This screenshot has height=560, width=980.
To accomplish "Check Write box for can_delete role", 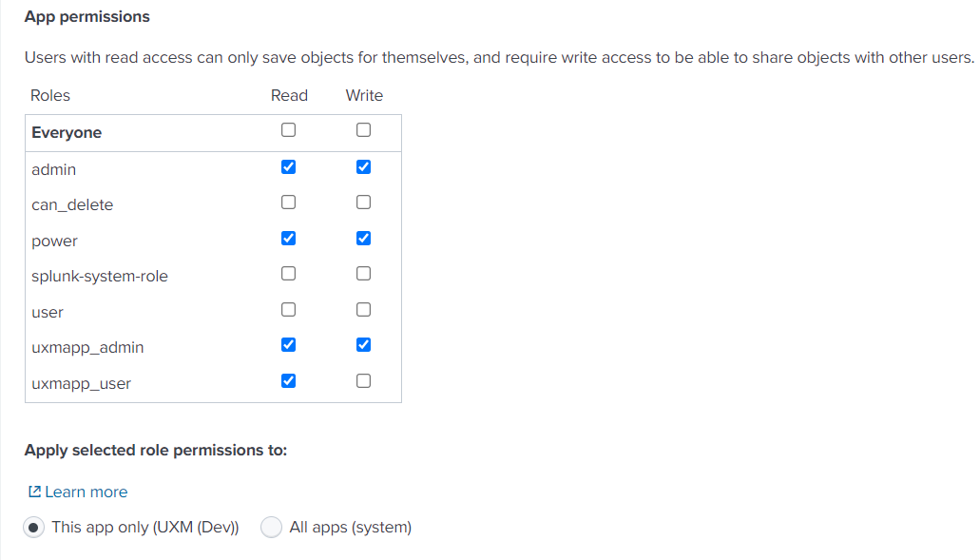I will 363,203.
